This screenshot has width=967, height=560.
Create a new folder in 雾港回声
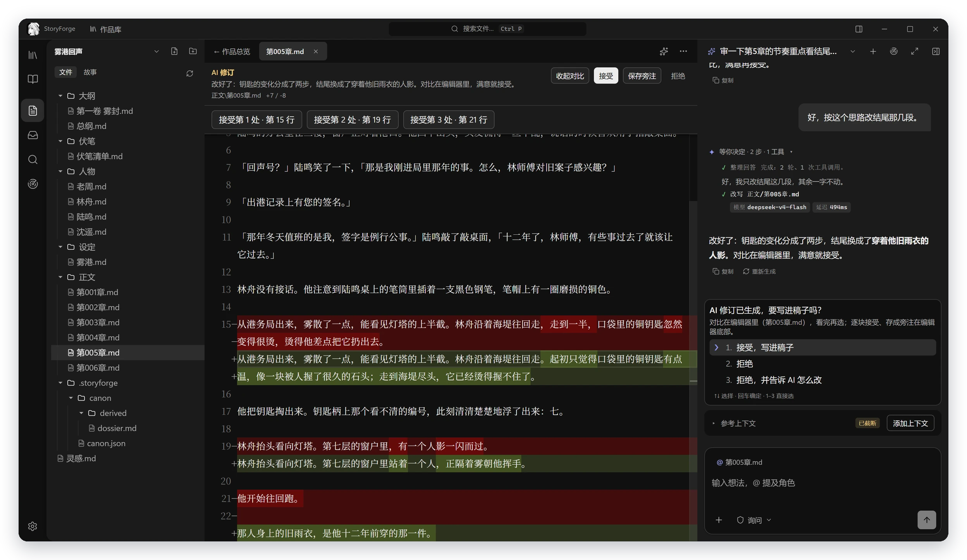tap(193, 51)
